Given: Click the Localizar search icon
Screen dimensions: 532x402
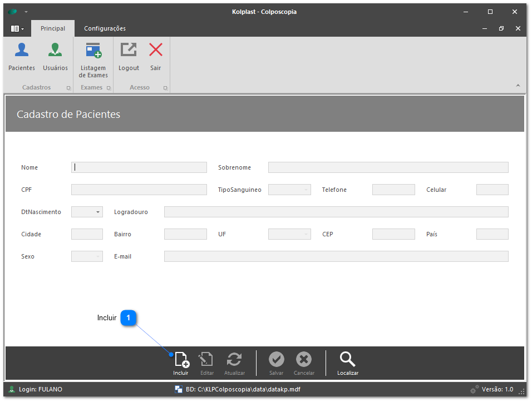Looking at the screenshot, I should 348,363.
